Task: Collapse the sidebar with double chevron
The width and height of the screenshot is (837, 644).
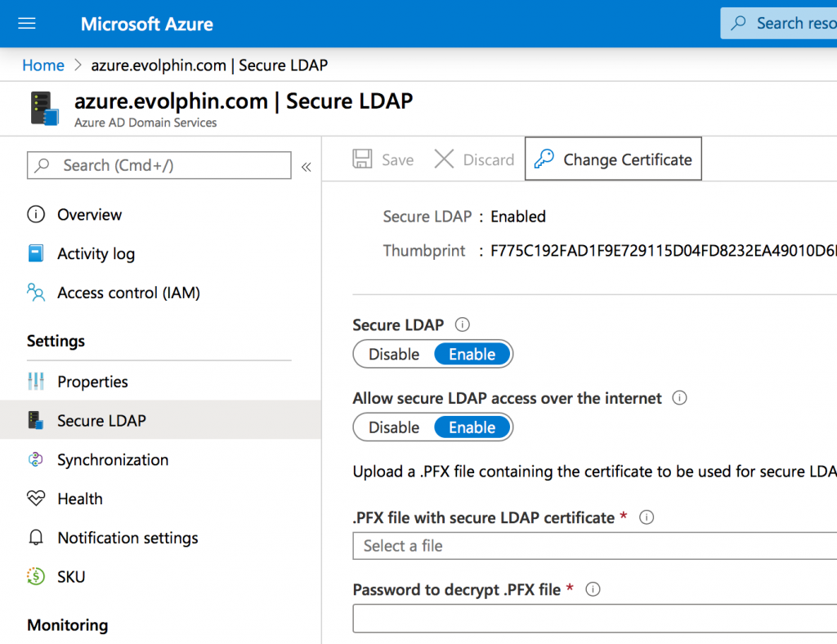Action: click(307, 167)
